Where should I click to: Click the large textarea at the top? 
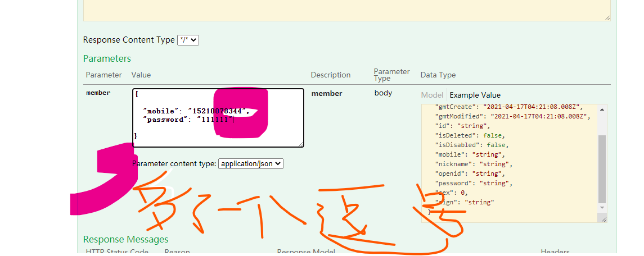pyautogui.click(x=347, y=10)
